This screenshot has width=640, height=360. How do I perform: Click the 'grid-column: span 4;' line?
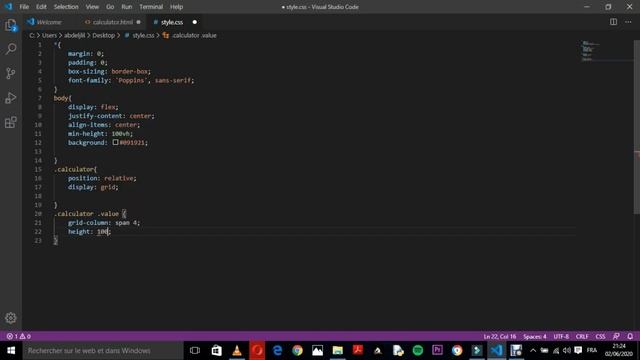click(x=104, y=222)
